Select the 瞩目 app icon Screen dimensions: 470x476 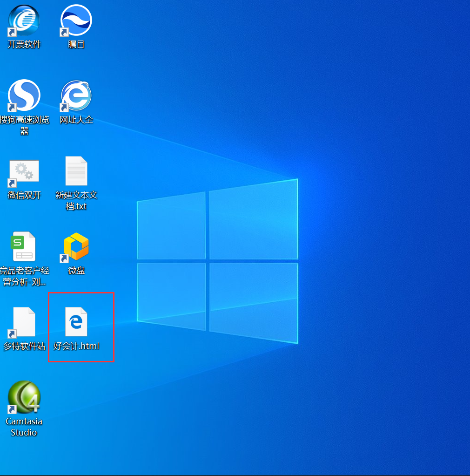coord(76,20)
